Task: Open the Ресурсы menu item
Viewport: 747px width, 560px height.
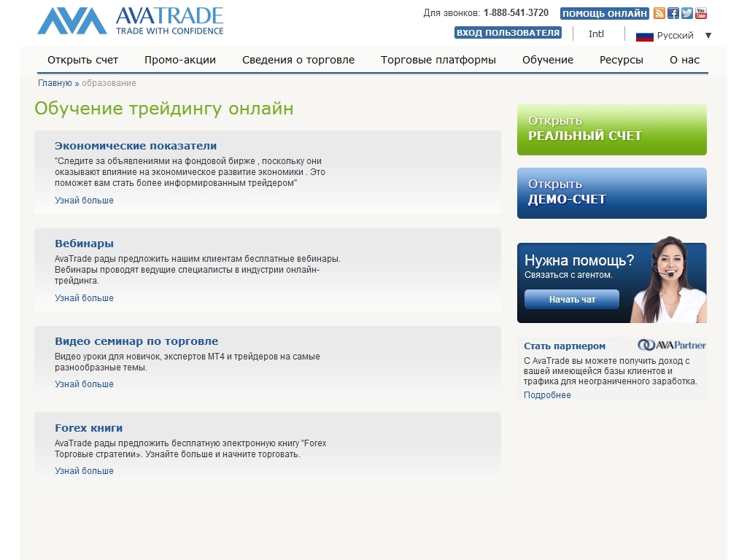Action: [x=621, y=60]
